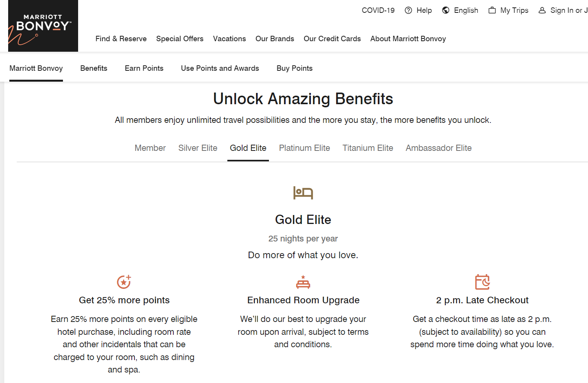Screen dimensions: 588x383
Task: Open the Find & Reserve menu
Action: coord(121,39)
